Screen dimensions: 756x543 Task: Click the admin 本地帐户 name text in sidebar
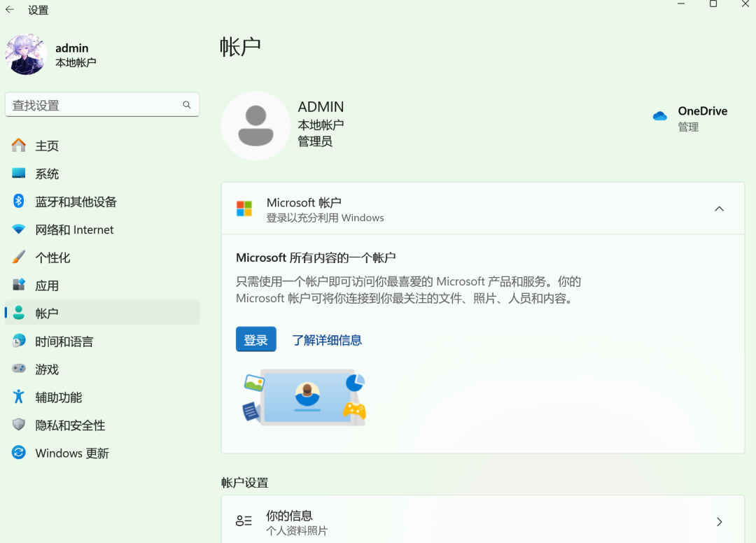[76, 55]
